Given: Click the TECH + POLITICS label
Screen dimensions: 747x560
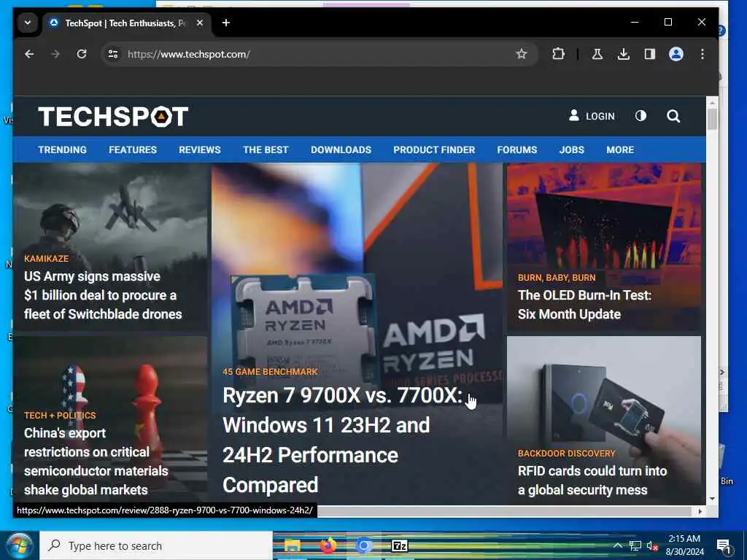Looking at the screenshot, I should coord(60,415).
